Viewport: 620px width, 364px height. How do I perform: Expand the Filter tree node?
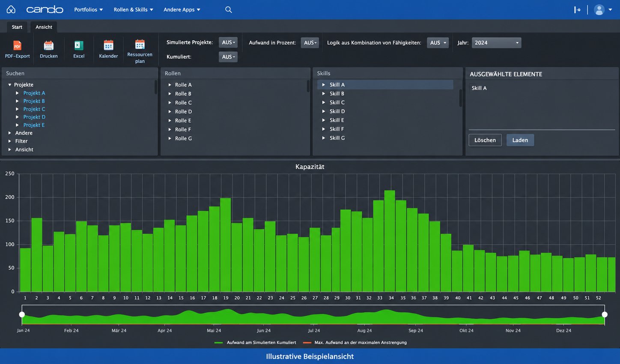(9, 141)
